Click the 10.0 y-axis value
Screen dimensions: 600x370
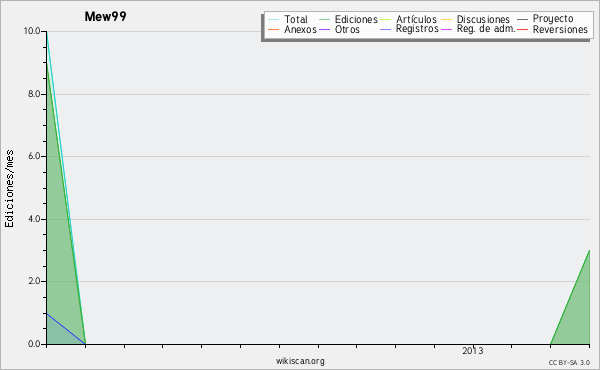32,31
